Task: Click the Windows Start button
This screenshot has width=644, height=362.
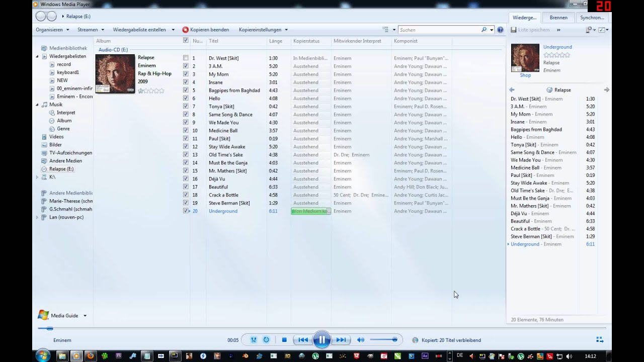Action: (42, 355)
